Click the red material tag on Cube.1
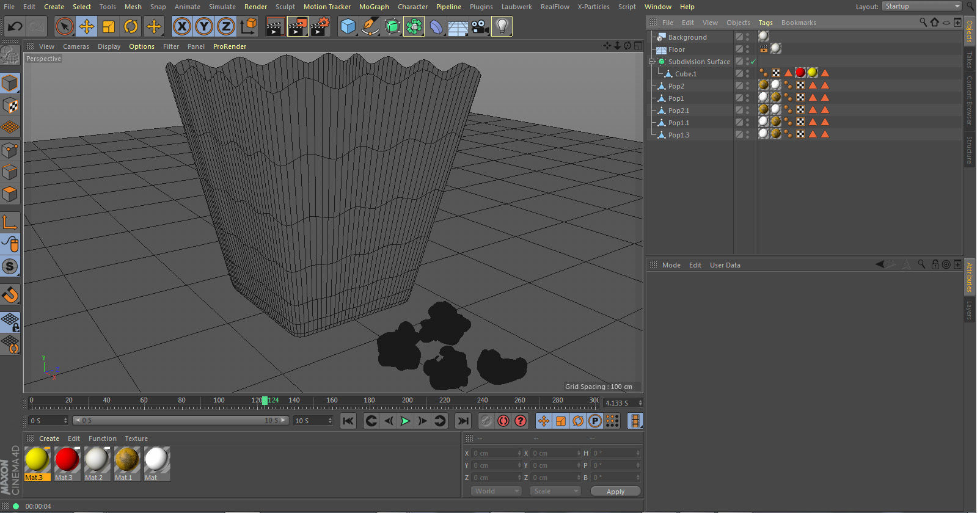The height and width of the screenshot is (513, 980). coord(800,73)
